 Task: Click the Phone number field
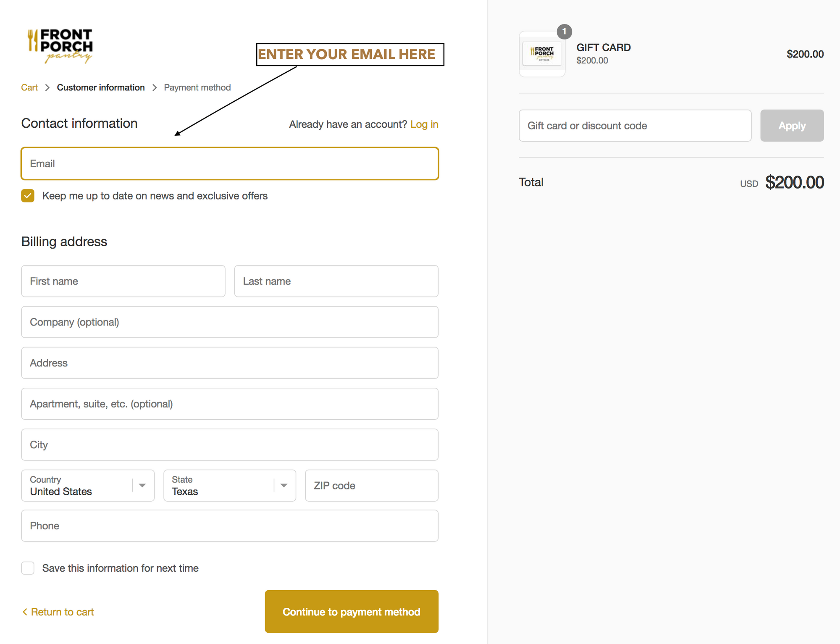230,526
